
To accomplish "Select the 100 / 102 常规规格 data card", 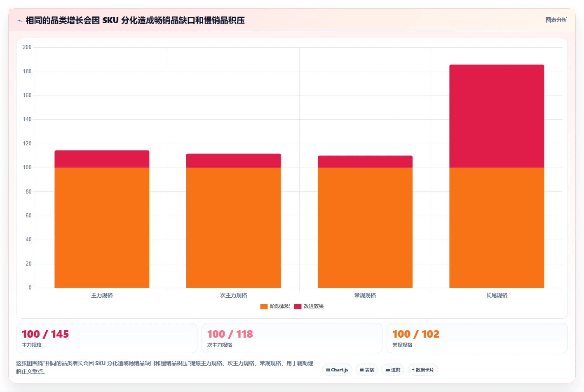I will point(477,338).
